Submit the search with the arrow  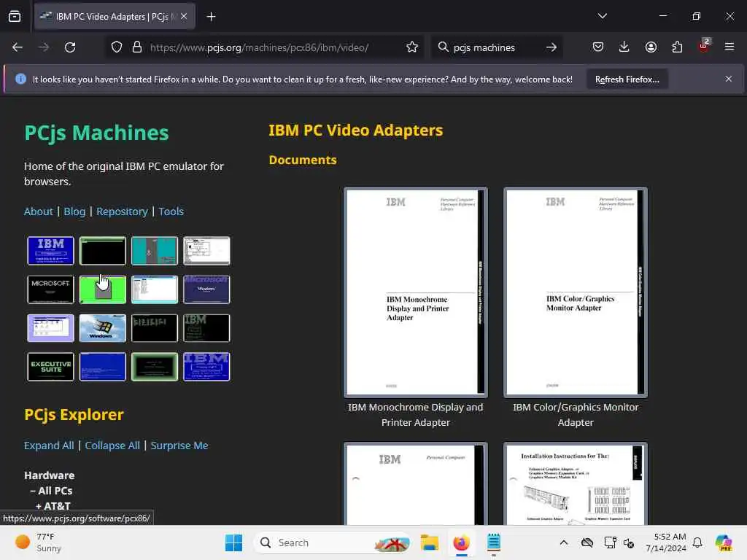click(551, 47)
